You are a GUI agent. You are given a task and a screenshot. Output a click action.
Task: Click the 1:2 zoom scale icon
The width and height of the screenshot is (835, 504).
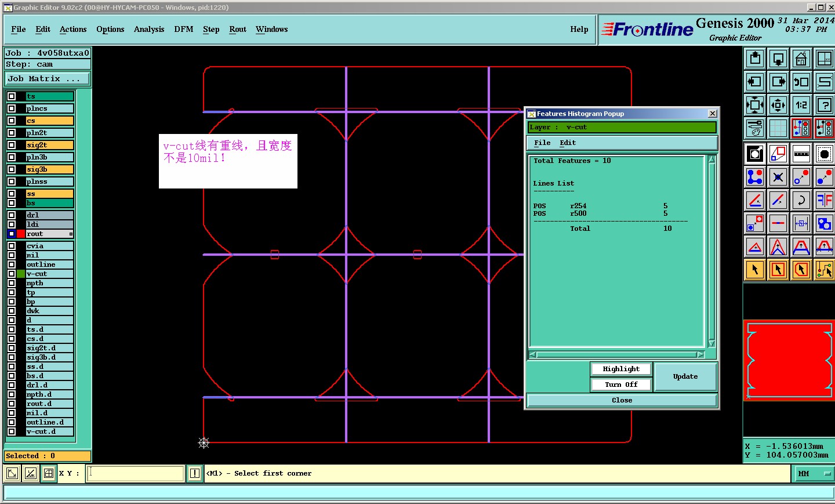point(801,105)
